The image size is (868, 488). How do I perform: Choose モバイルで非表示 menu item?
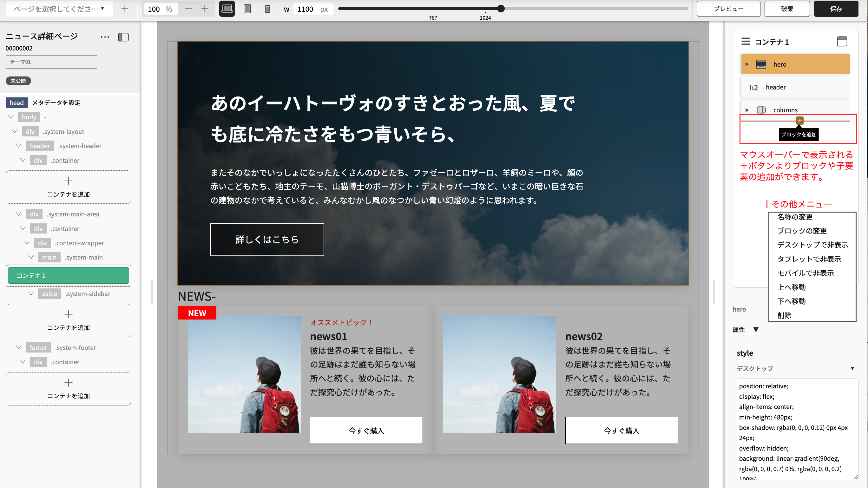pos(805,273)
